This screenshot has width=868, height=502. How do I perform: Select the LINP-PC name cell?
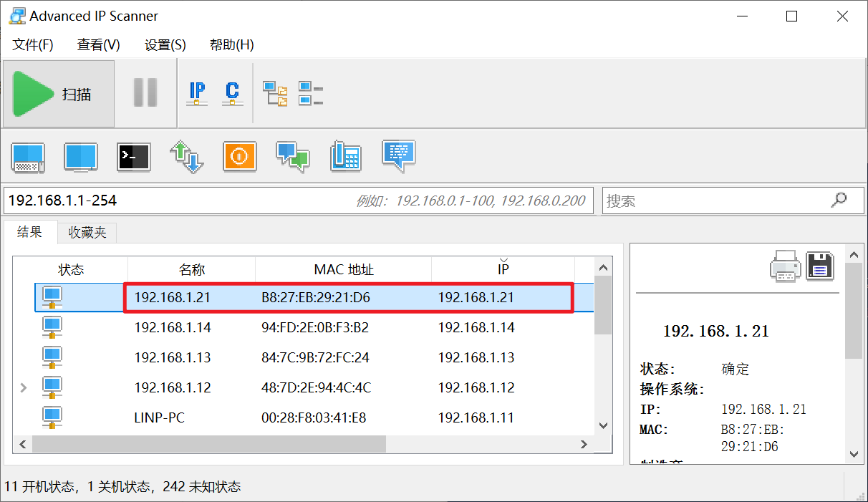[159, 417]
